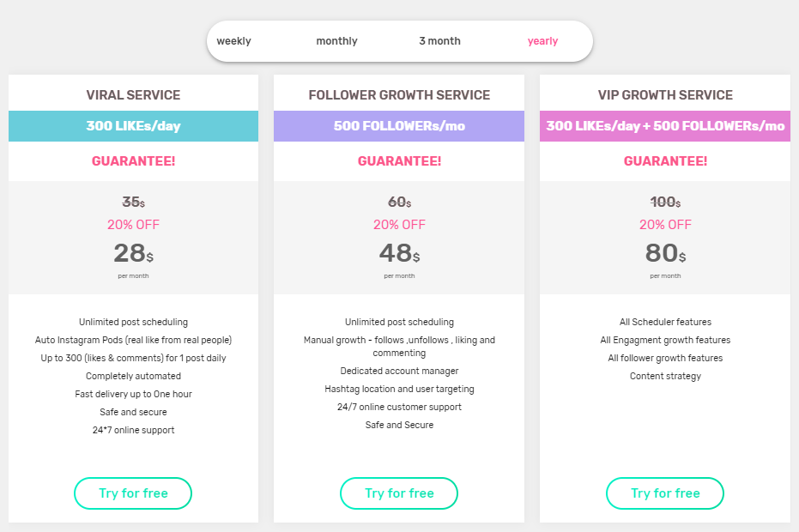Select the monthly billing option
799x532 pixels.
point(336,41)
